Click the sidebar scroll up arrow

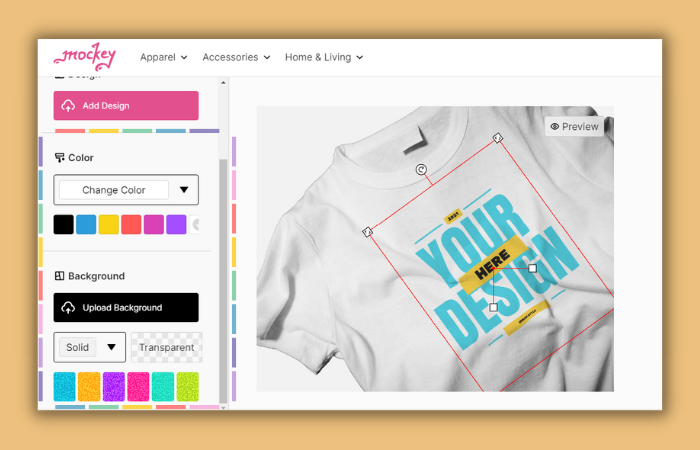pyautogui.click(x=223, y=83)
